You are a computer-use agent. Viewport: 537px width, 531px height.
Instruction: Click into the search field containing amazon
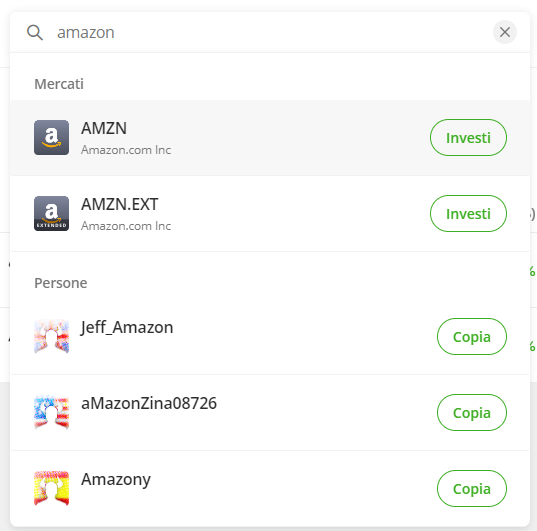coord(267,33)
